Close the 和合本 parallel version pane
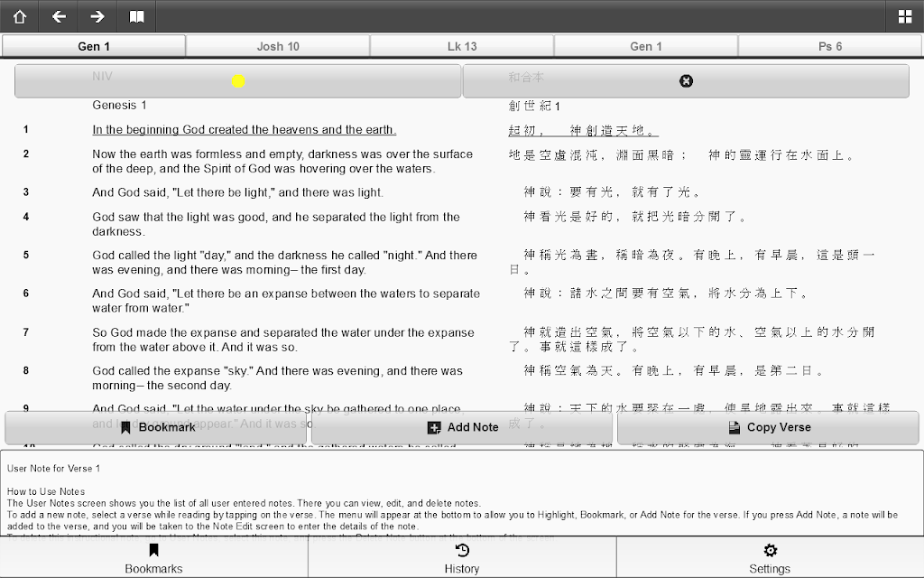This screenshot has width=924, height=578. [x=686, y=81]
